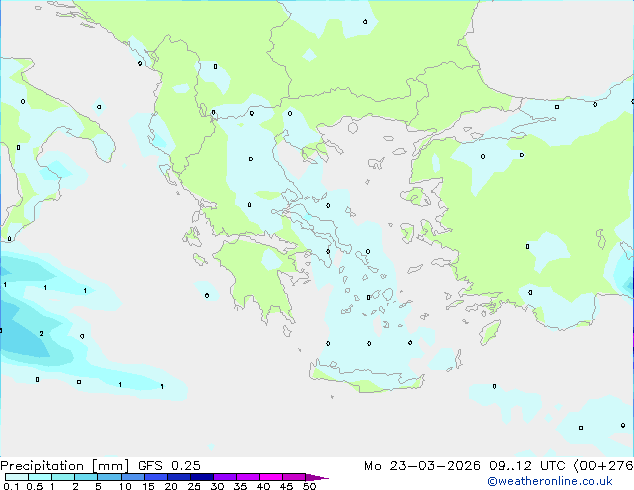This screenshot has width=634, height=490.
Task: Click the 30–35 mm purple legend swatch
Action: point(225,477)
